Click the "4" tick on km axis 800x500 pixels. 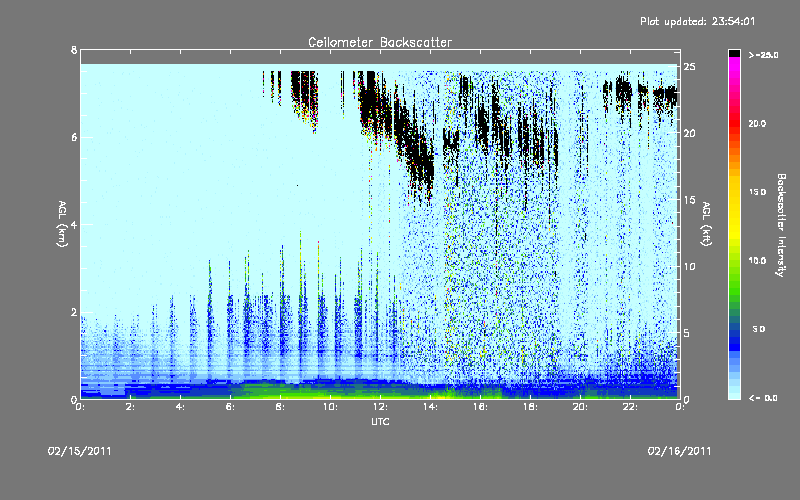click(x=74, y=224)
